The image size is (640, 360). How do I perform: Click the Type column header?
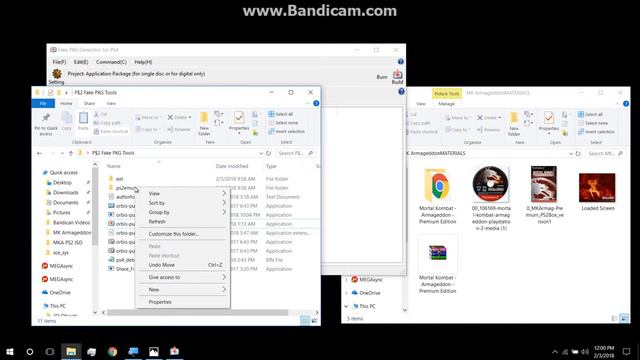[271, 166]
